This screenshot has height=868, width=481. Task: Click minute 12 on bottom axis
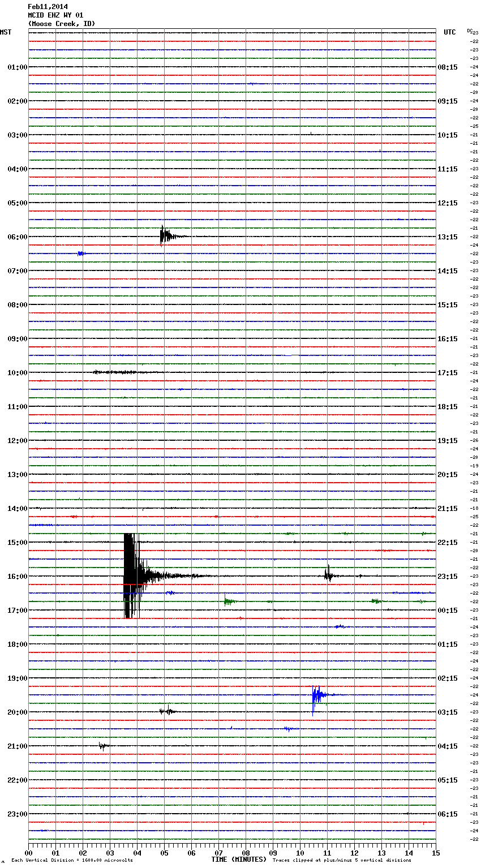pyautogui.click(x=355, y=853)
